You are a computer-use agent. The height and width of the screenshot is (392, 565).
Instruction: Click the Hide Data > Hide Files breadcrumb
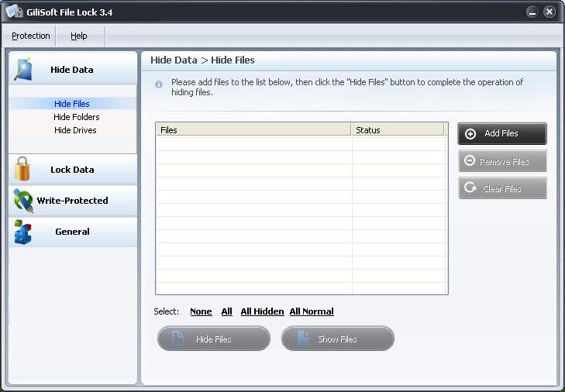[202, 60]
